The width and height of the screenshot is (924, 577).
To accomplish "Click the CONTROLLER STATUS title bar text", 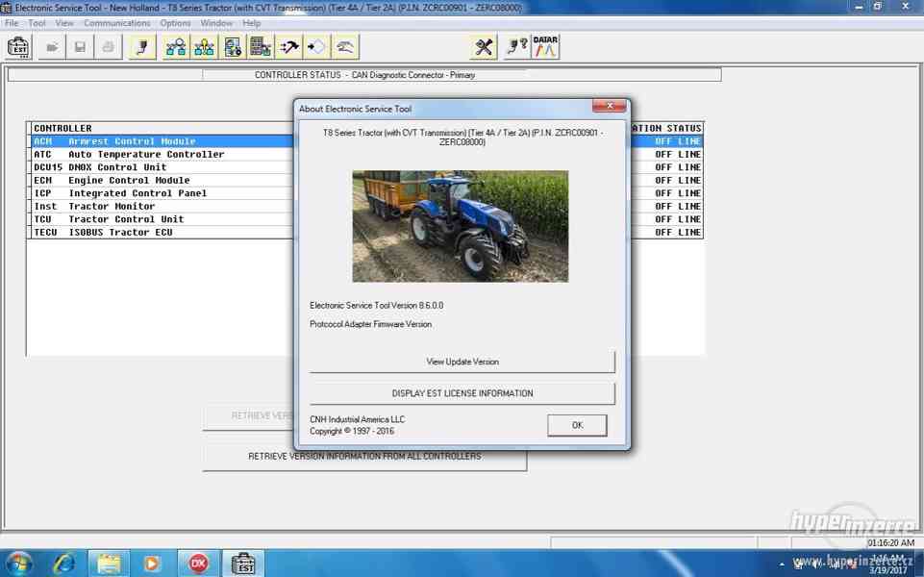I will [364, 75].
